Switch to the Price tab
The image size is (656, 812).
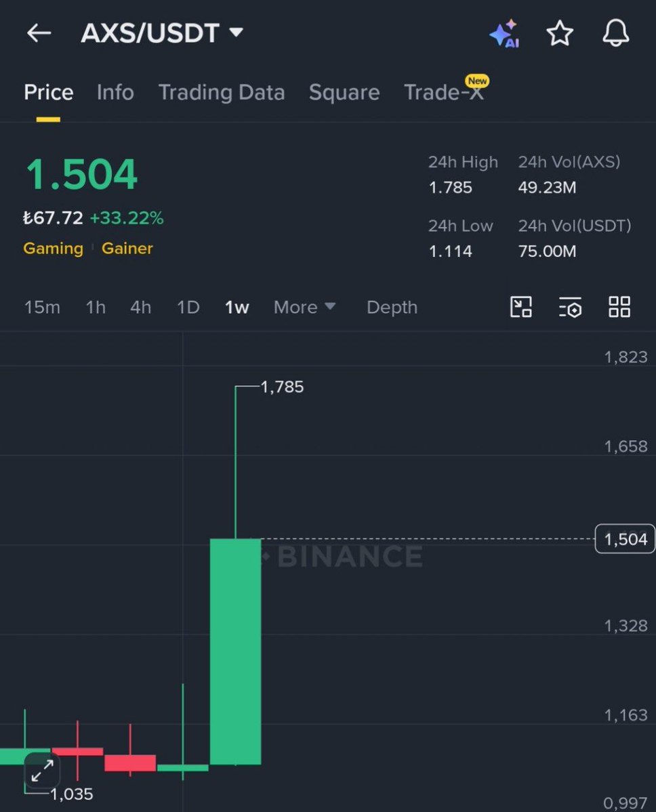click(48, 93)
